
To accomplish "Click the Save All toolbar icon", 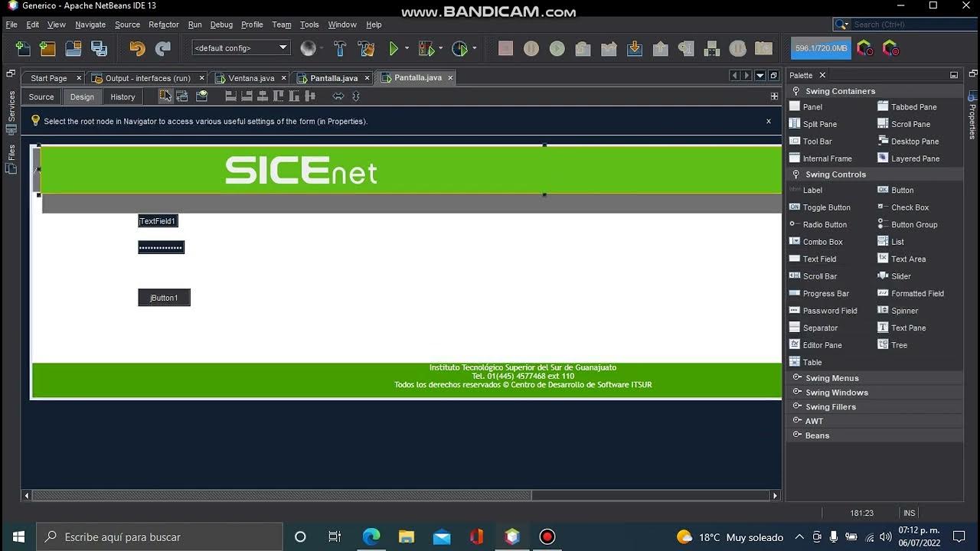I will pyautogui.click(x=99, y=49).
